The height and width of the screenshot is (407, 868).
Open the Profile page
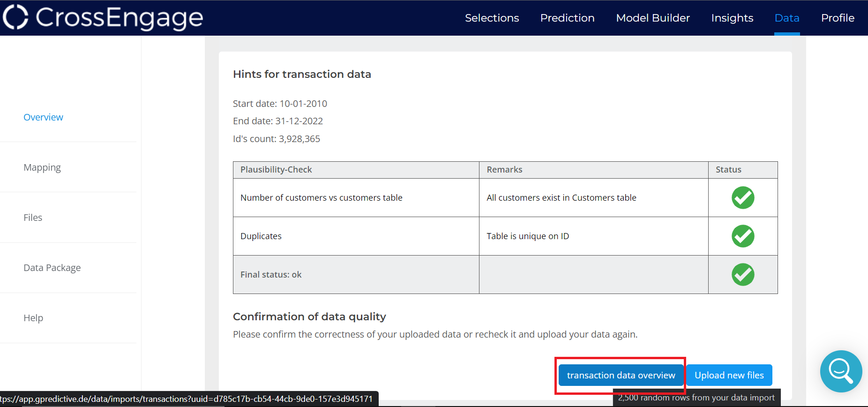coord(838,18)
